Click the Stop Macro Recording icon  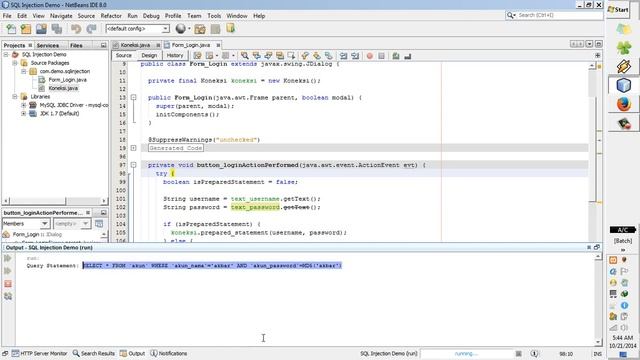coord(381,56)
